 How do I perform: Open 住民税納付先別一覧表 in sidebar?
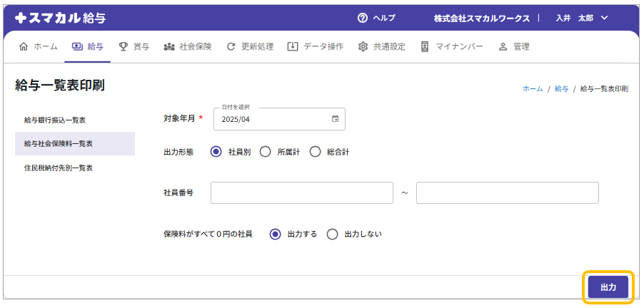[59, 168]
